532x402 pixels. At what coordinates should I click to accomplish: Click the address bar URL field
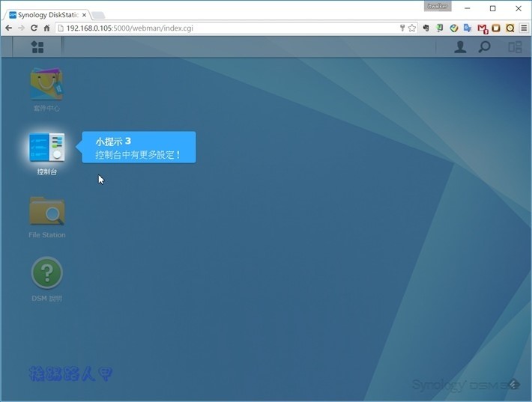point(225,28)
